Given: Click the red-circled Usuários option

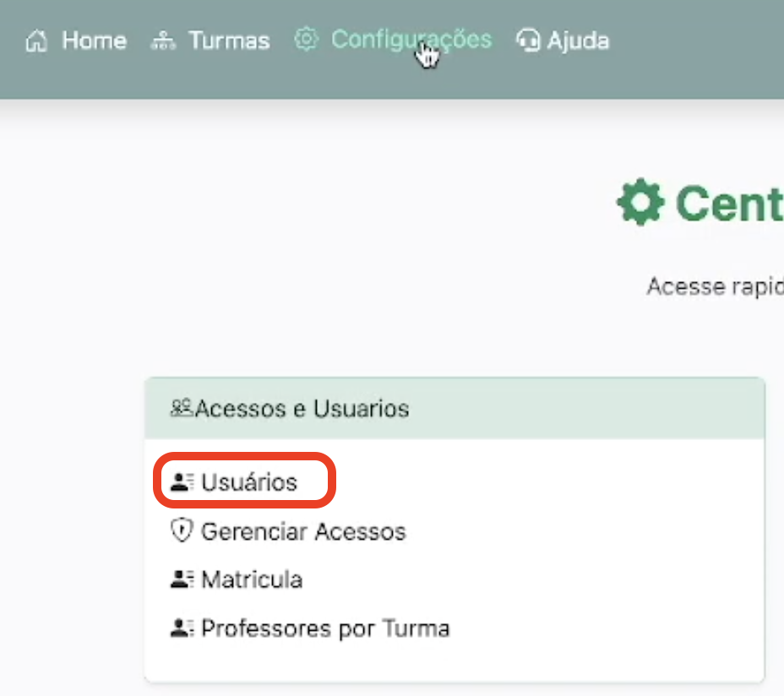Looking at the screenshot, I should (x=245, y=481).
